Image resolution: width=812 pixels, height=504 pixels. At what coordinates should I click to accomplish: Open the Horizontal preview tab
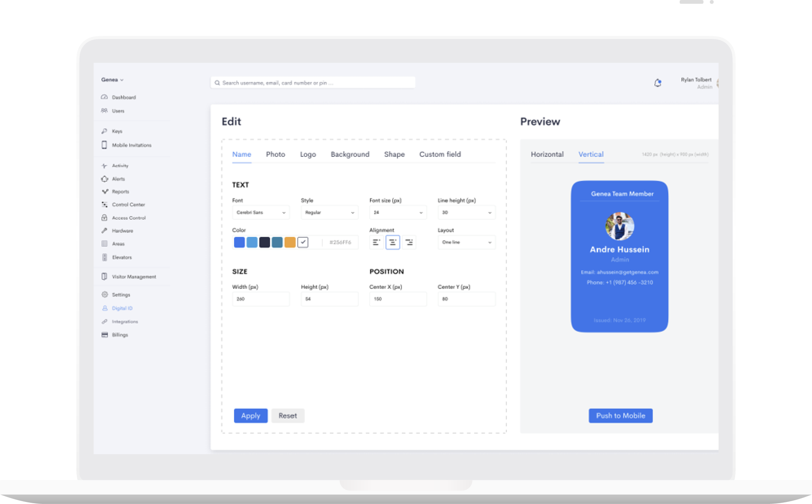click(547, 154)
